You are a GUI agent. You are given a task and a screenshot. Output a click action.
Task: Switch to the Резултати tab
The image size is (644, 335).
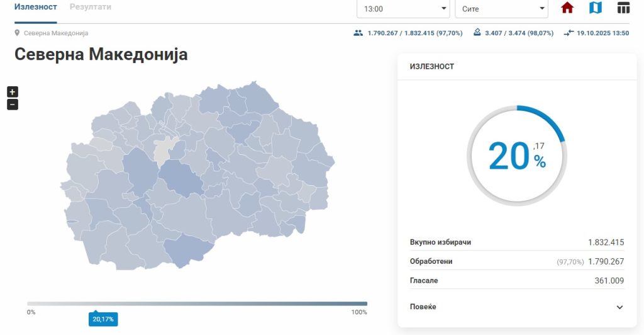tap(91, 7)
